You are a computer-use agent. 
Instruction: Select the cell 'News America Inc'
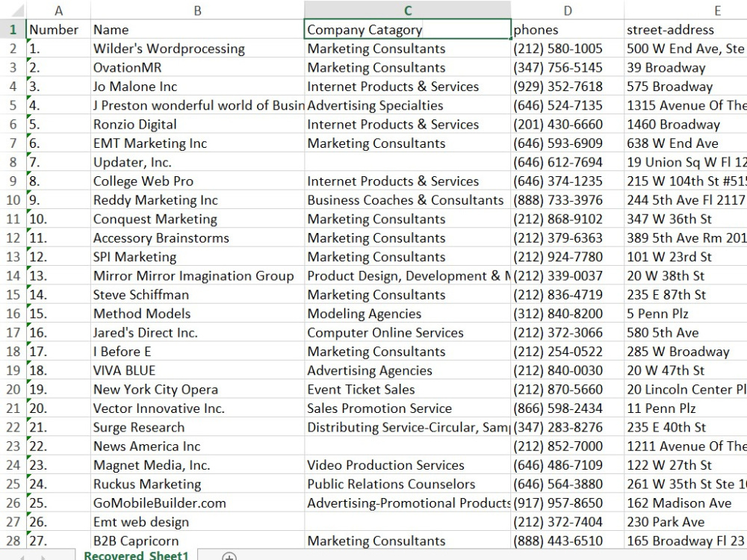click(197, 446)
